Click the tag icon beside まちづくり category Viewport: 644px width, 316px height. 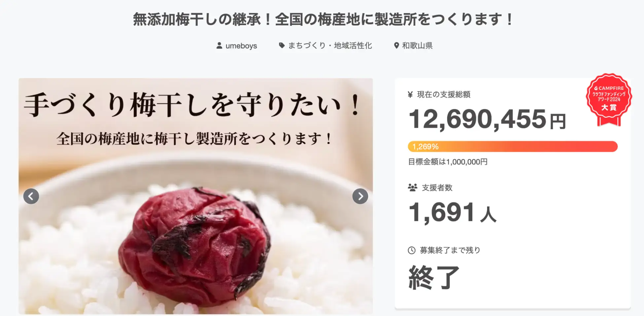coord(282,45)
